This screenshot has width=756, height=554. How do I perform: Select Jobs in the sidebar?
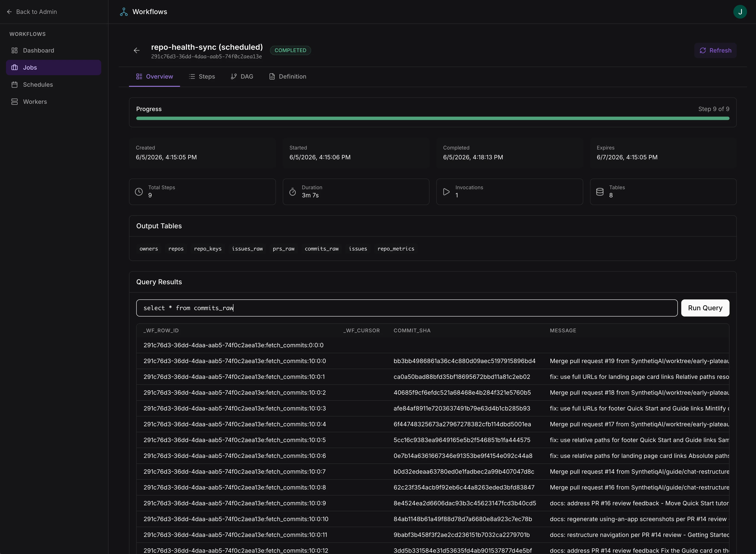click(54, 67)
